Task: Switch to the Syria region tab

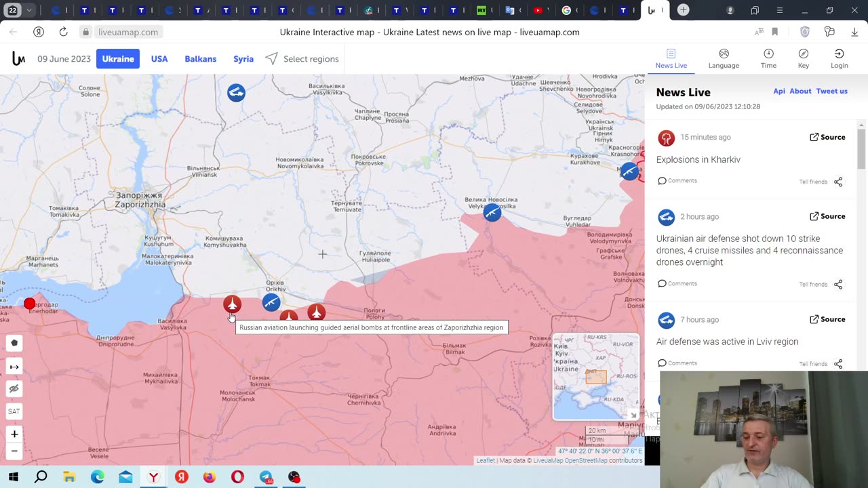Action: tap(243, 59)
